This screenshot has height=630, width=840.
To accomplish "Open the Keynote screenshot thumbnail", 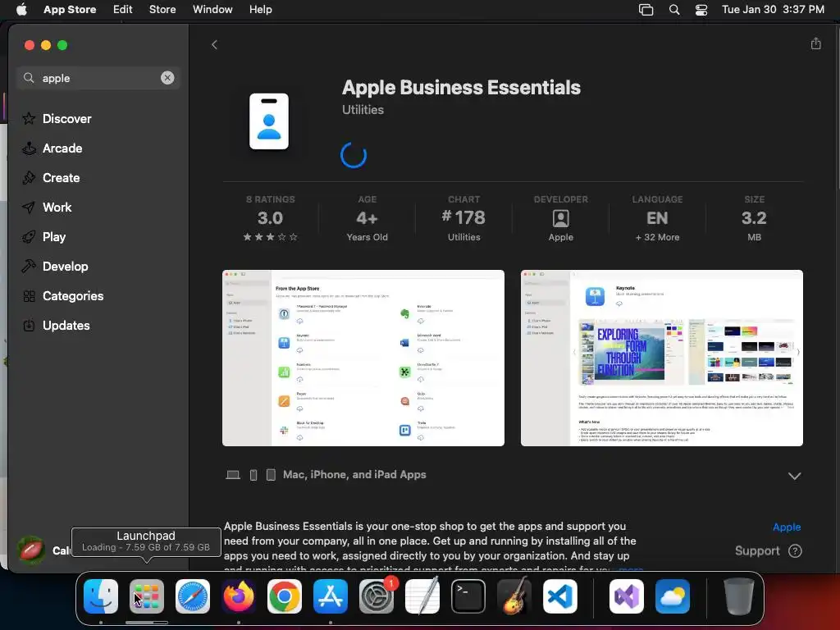I will pos(662,358).
